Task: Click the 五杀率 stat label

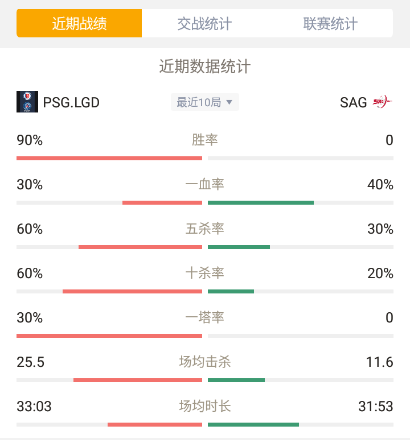Action: coord(205,229)
